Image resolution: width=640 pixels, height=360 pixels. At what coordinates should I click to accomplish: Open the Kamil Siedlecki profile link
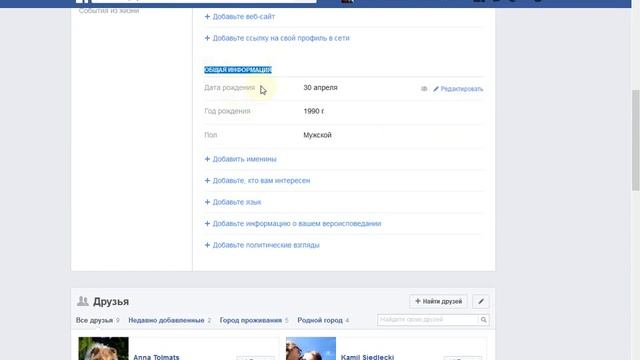click(x=367, y=357)
